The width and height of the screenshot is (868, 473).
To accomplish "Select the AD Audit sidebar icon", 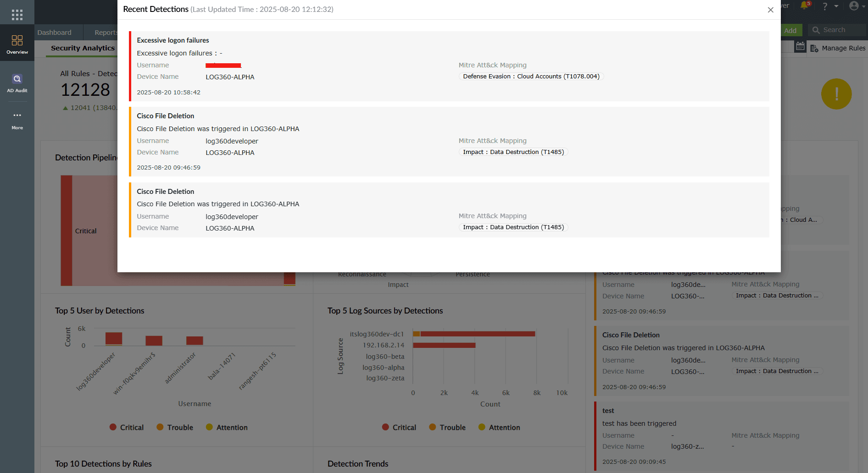I will click(17, 82).
